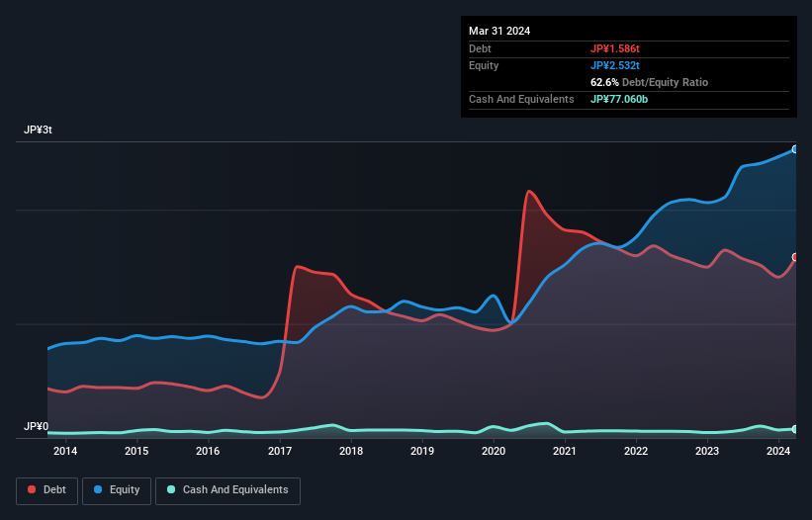The image size is (812, 520).
Task: Click the 62.6% Debt/Equity Ratio text
Action: (649, 82)
